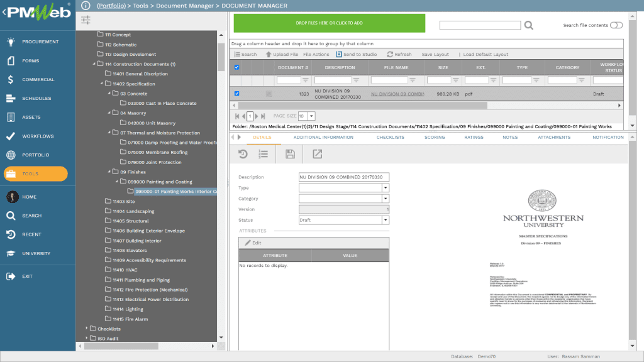Collapse the 114 Construction Documents folder
Viewport: 644px width, 362px height.
click(94, 64)
